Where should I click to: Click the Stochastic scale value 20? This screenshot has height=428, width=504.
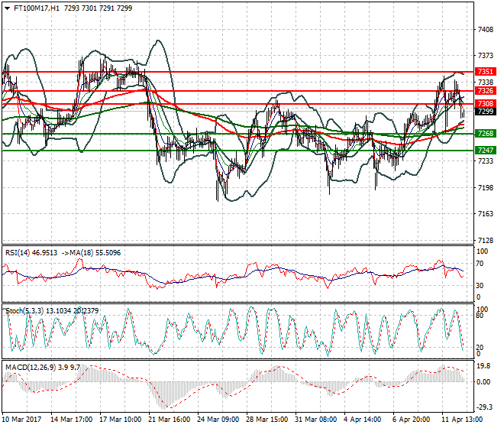(x=480, y=348)
